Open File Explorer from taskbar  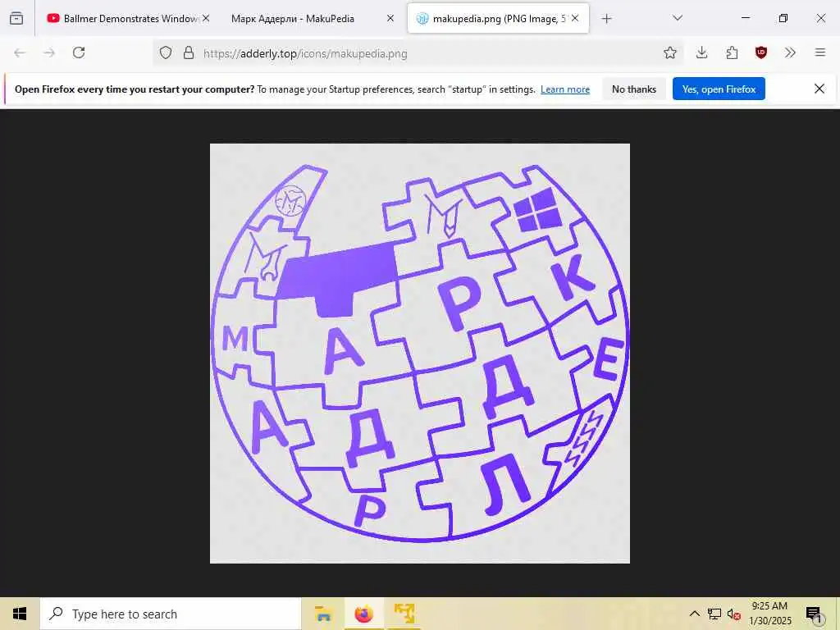pyautogui.click(x=323, y=614)
